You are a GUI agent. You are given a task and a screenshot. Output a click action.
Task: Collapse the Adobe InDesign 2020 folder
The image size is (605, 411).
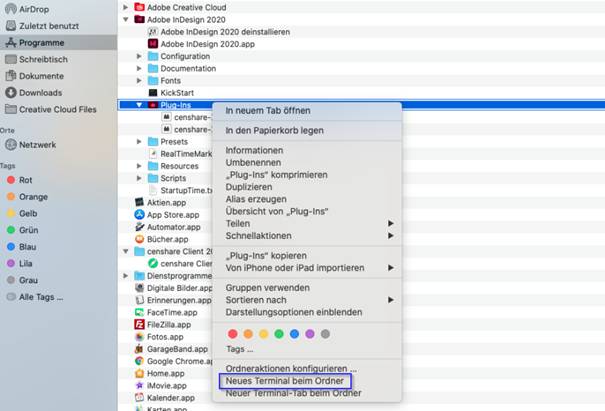(x=125, y=19)
